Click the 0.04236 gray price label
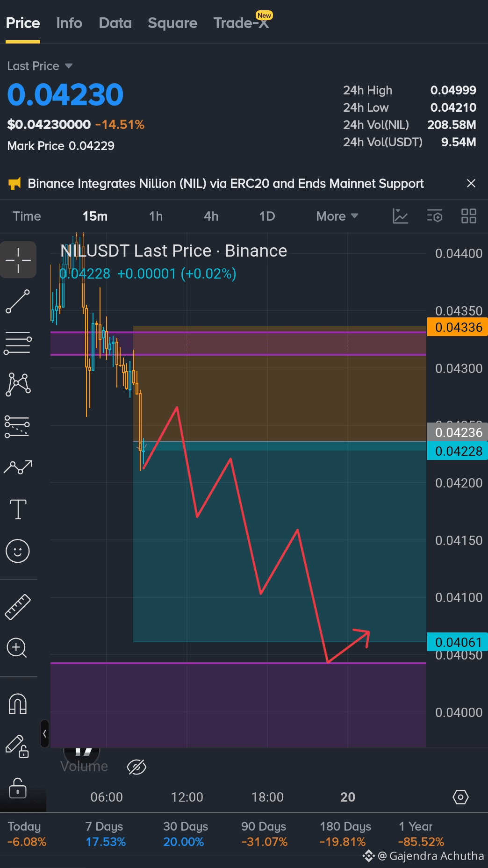Screen dimensions: 488x868 point(458,432)
